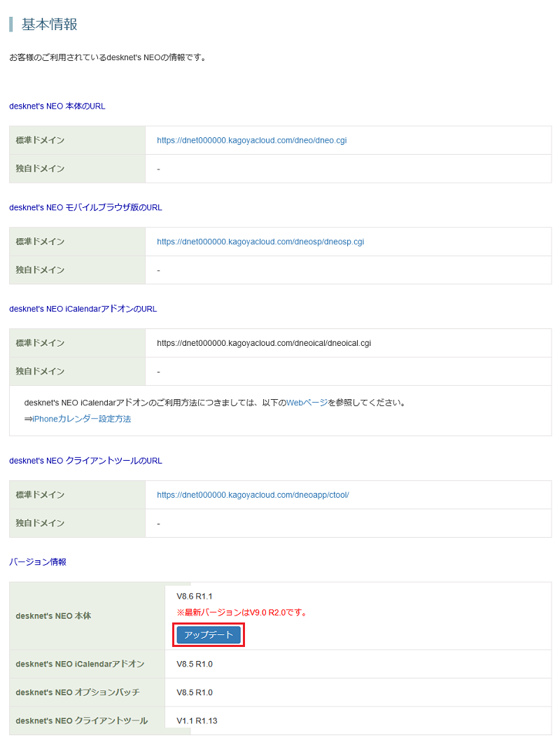Image resolution: width=560 pixels, height=752 pixels.
Task: Open the client tool ctool URL link
Action: coord(253,495)
